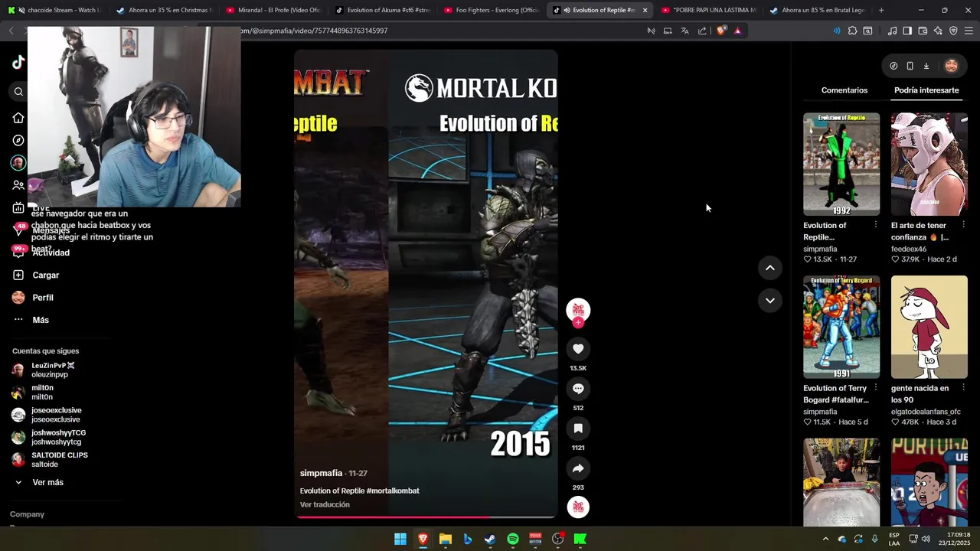
Task: Open the music note playlist icon
Action: point(892,31)
